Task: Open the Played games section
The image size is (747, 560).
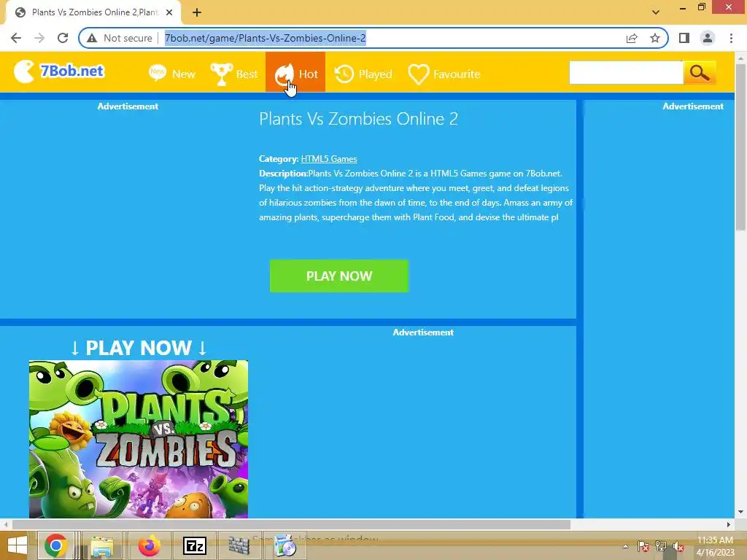Action: (363, 74)
